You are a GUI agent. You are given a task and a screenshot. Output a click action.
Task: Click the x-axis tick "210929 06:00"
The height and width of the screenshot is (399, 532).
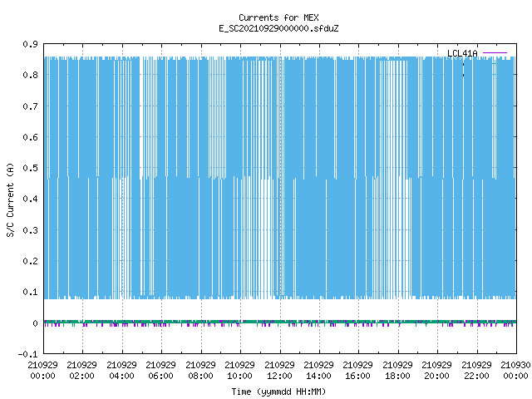coord(160,371)
